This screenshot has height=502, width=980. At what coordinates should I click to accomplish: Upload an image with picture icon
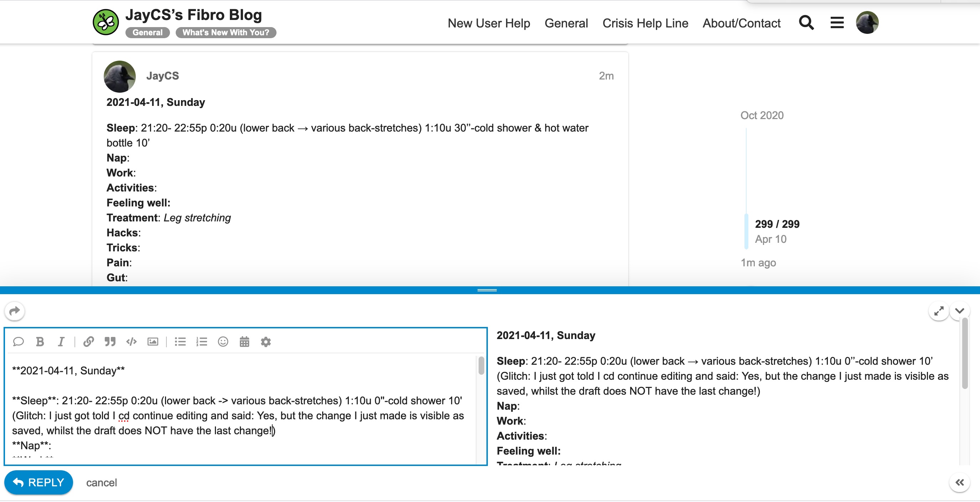pyautogui.click(x=153, y=342)
